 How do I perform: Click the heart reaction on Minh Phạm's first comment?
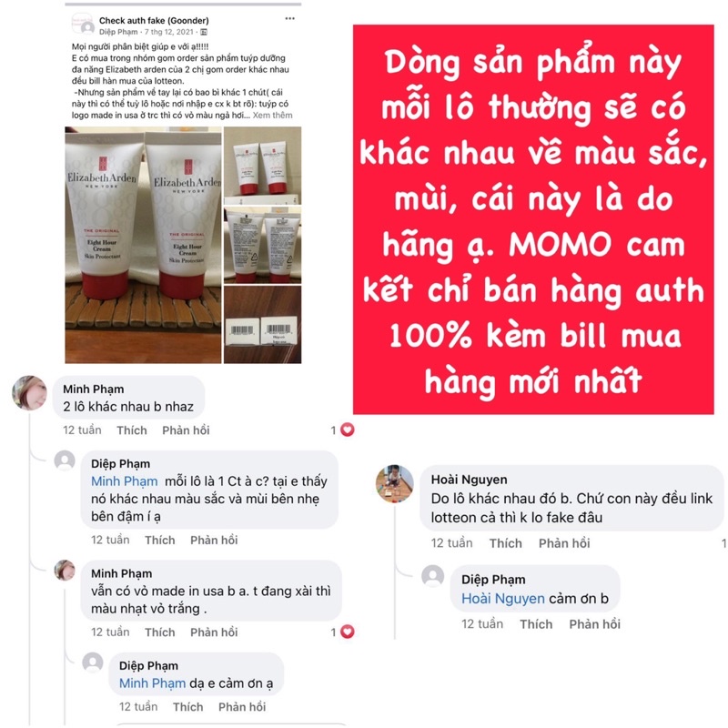pyautogui.click(x=348, y=430)
